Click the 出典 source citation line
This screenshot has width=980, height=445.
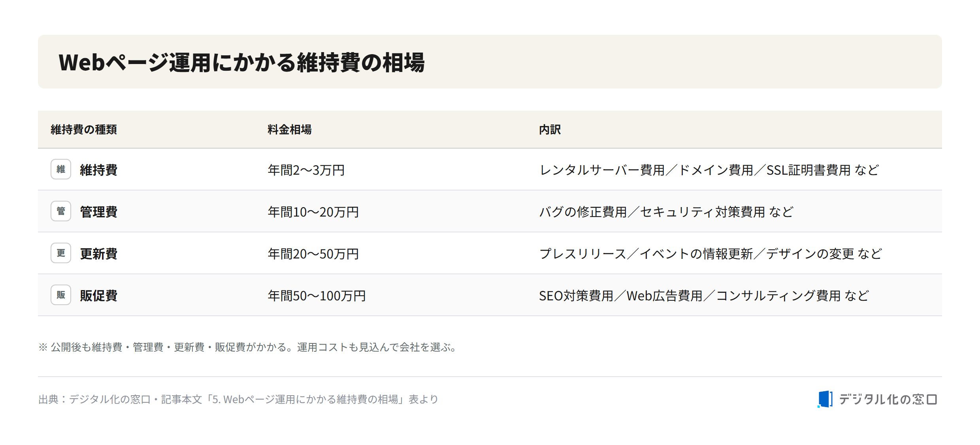coord(239,399)
